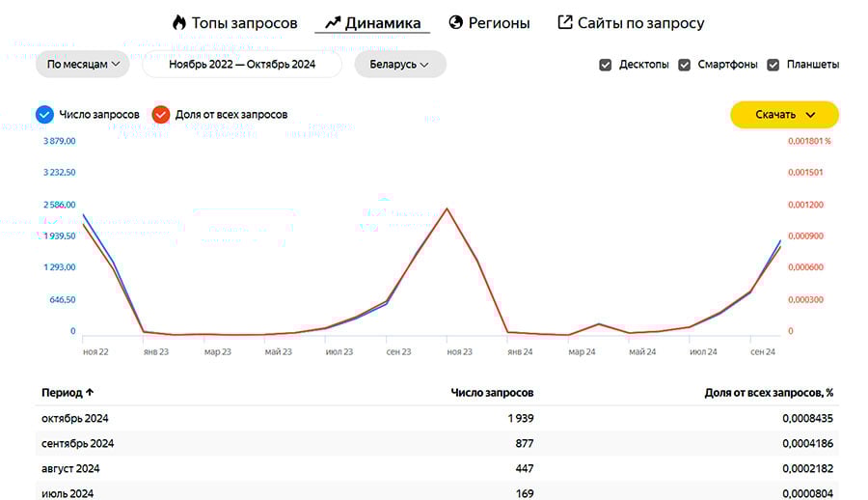Screen dimensions: 868x500
Task: Click the июл 23 axis label
Action: coord(339,352)
